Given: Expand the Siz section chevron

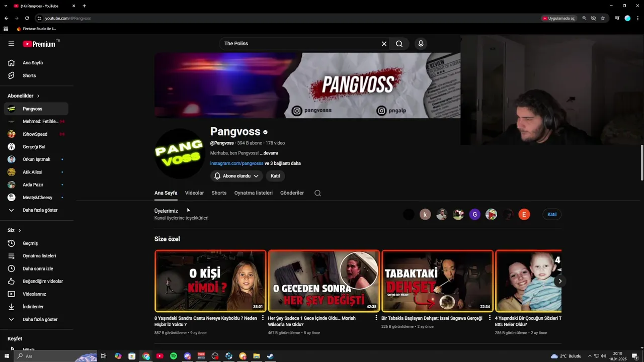Looking at the screenshot, I should (20, 230).
